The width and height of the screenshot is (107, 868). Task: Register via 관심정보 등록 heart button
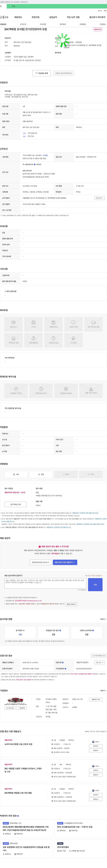[x=42, y=73]
